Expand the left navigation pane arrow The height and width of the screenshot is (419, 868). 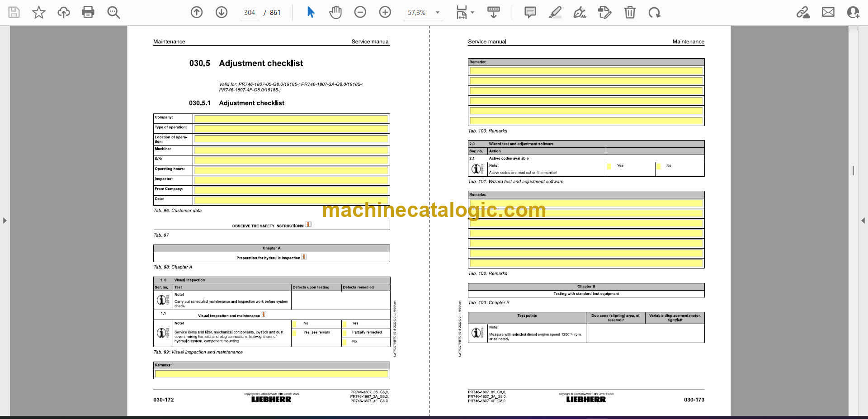pyautogui.click(x=5, y=221)
